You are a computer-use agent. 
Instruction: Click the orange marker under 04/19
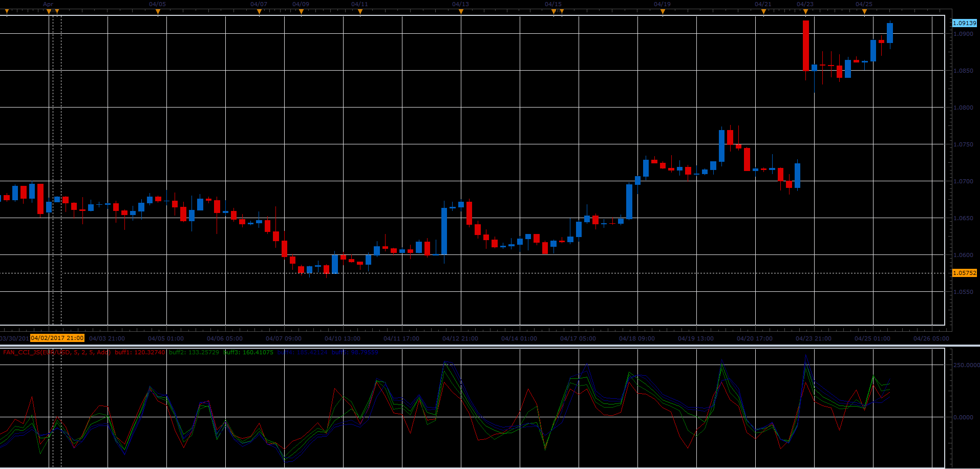coord(663,11)
